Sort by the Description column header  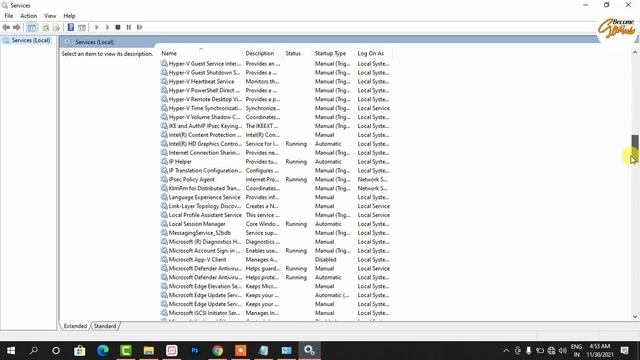(260, 53)
